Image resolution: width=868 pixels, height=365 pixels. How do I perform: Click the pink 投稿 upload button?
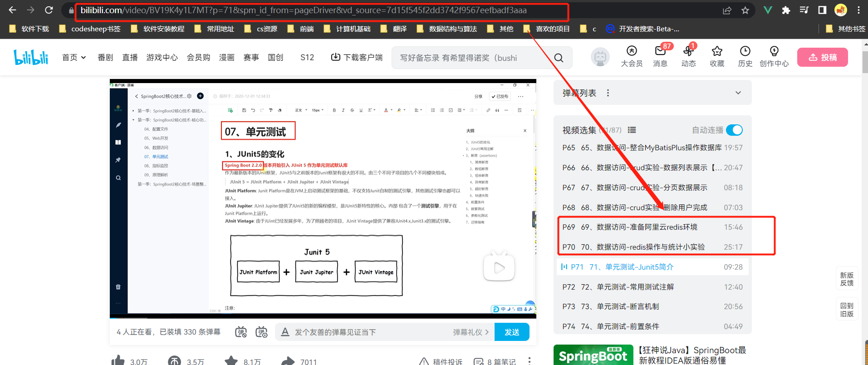click(x=823, y=57)
